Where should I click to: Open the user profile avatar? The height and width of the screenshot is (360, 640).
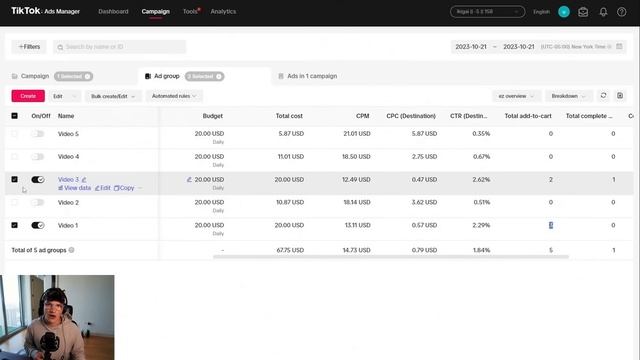(x=564, y=12)
